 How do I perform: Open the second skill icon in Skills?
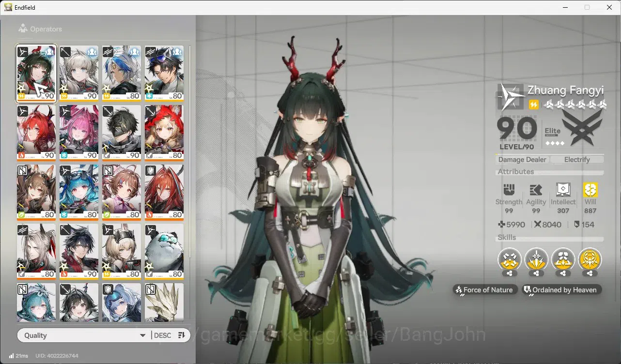[537, 259]
